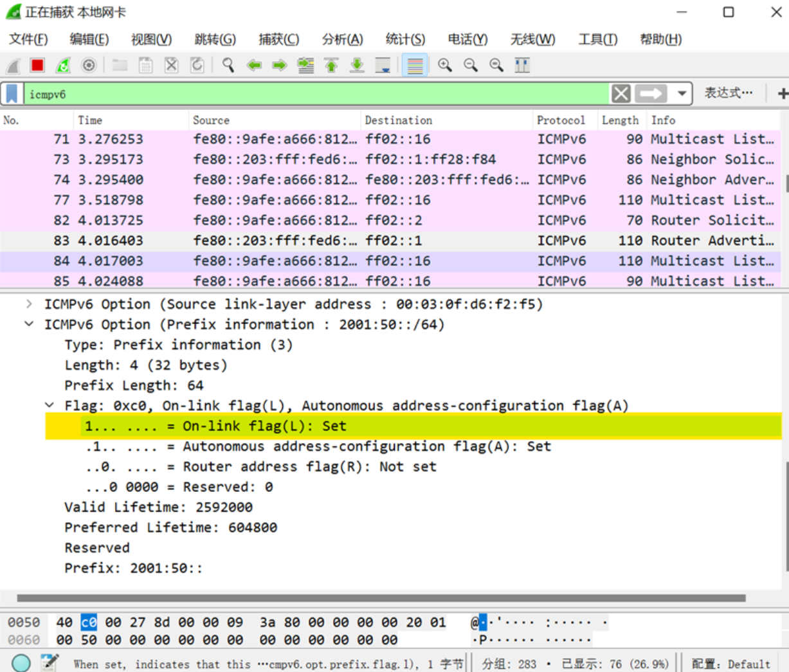
Task: Zoom in on packet text
Action: tap(445, 66)
